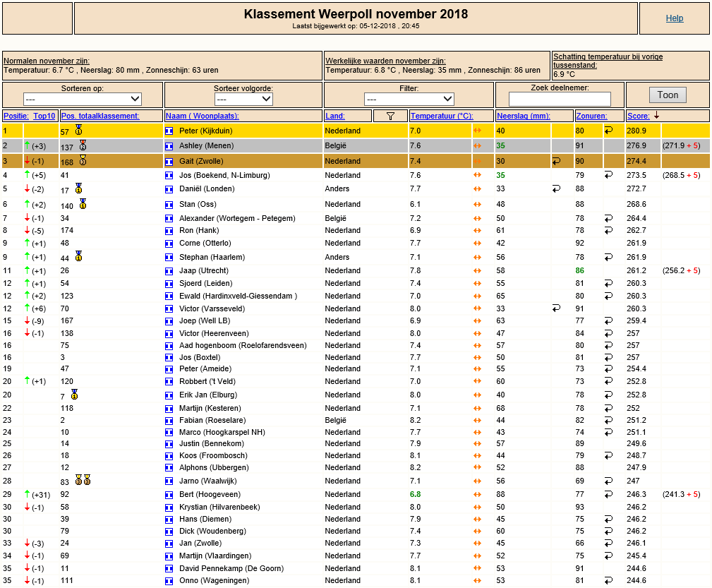This screenshot has width=712, height=588.
Task: Click the Toon button
Action: [668, 95]
